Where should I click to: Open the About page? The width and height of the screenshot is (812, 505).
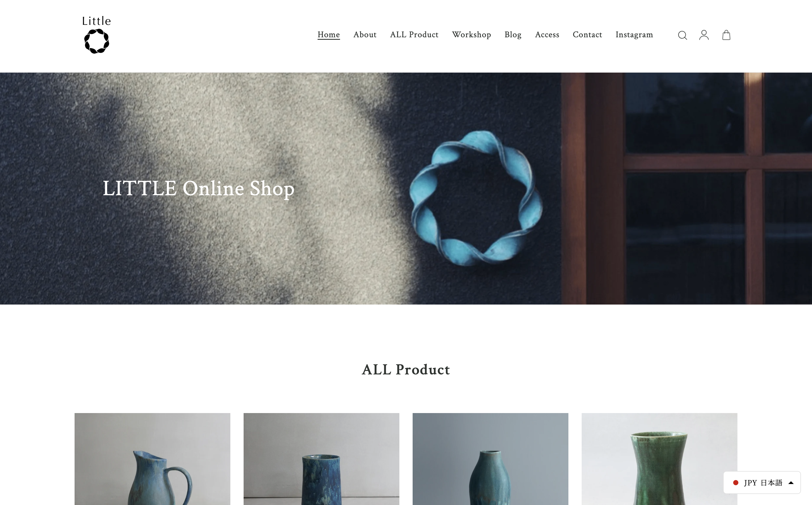point(365,35)
